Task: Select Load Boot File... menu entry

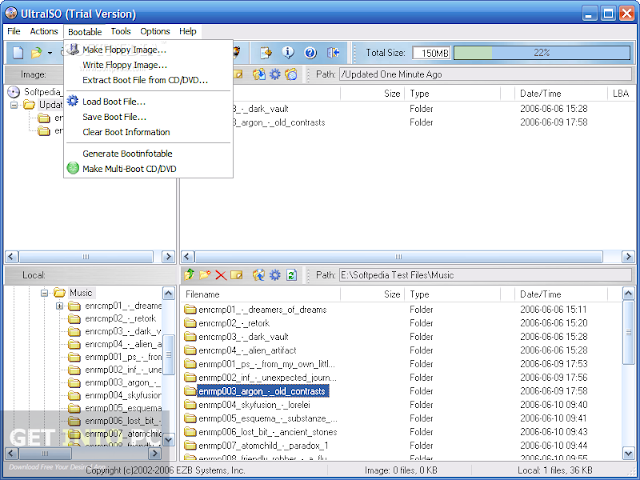Action: [149, 102]
